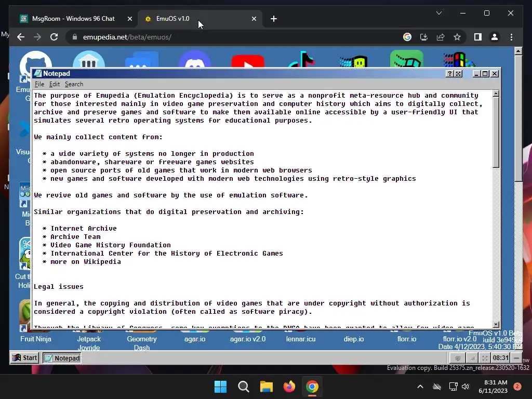The image size is (532, 399).
Task: Open the EmuOS chat tray icon
Action: [458, 358]
